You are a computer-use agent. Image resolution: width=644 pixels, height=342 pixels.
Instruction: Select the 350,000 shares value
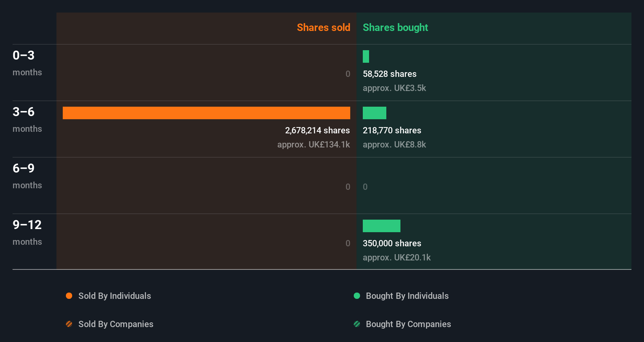(392, 243)
